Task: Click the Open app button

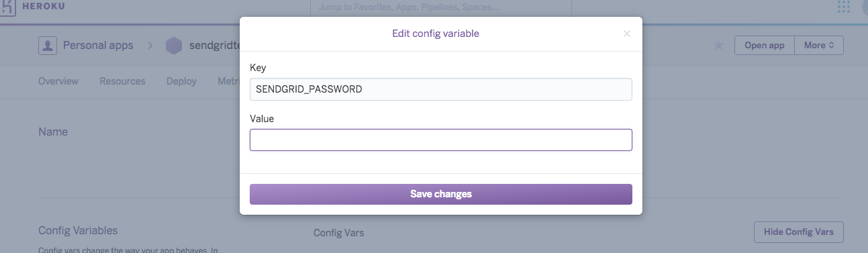Action: pos(765,46)
